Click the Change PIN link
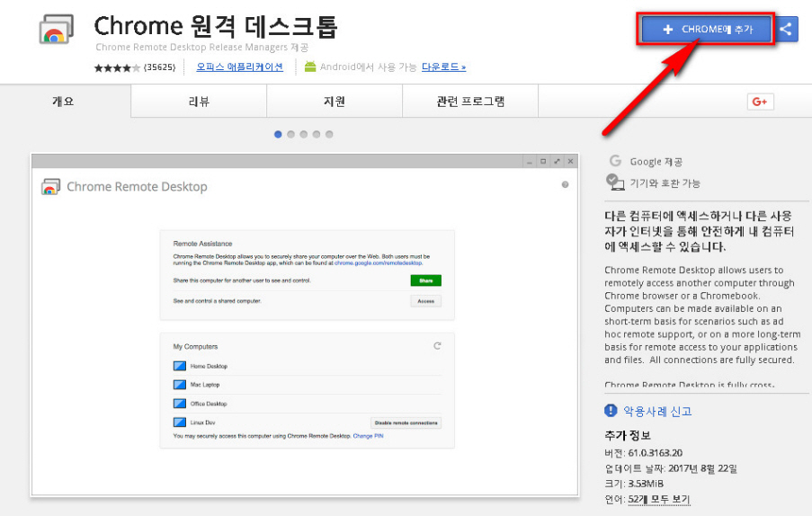This screenshot has height=516, width=812. 368,436
